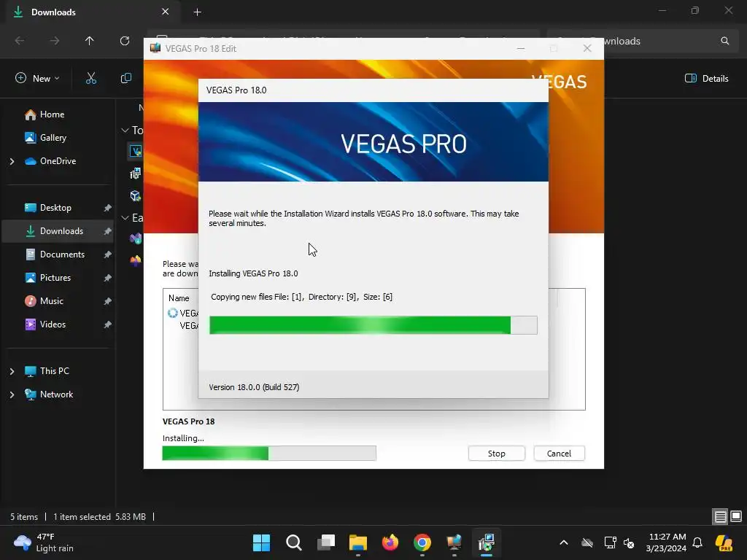Viewport: 747px width, 560px height.
Task: Unpin Documents using its pin icon
Action: tap(108, 254)
